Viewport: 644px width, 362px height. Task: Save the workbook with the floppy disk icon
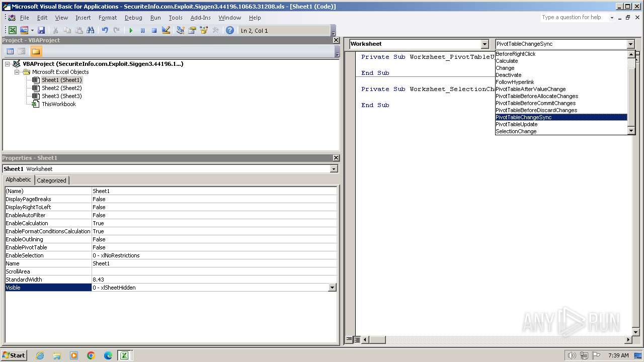tap(41, 30)
